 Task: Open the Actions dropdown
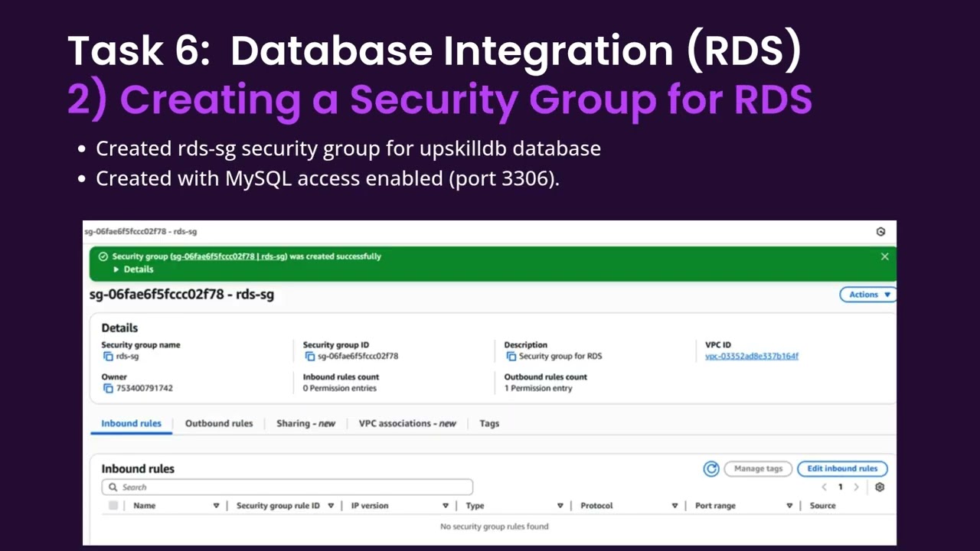[869, 295]
